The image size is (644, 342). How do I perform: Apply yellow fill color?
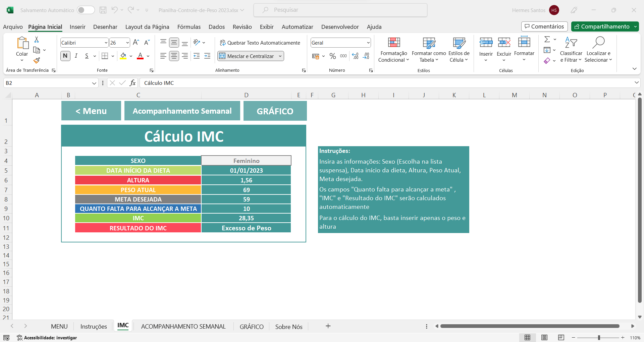coord(123,56)
